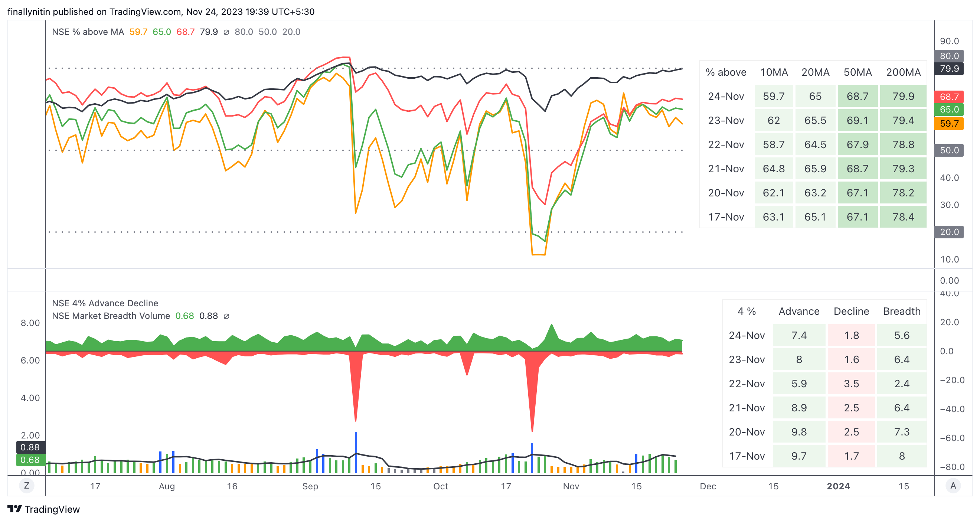Image resolution: width=980 pixels, height=522 pixels.
Task: Click the 22-Nov Decline value 3.5
Action: click(x=852, y=384)
